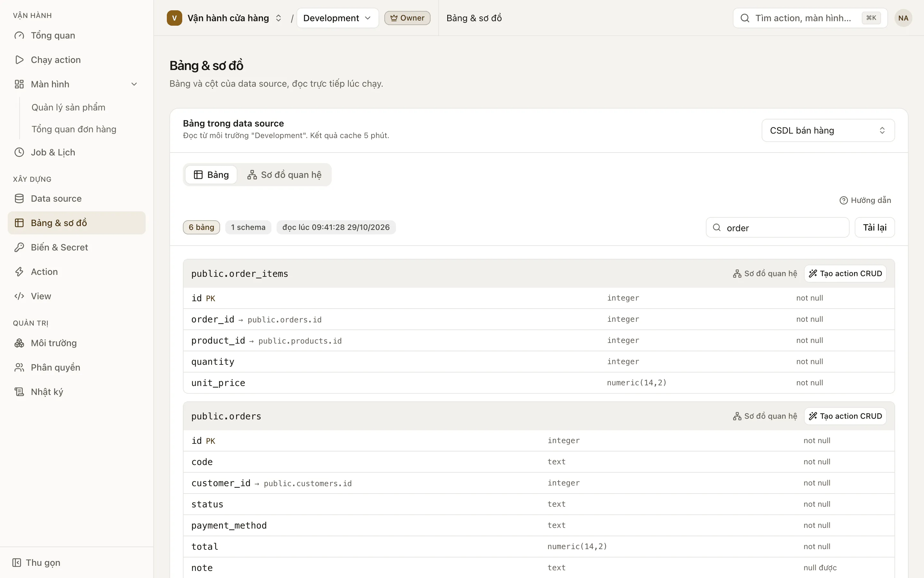Open the NA user avatar menu
Screen dimensions: 924x578
pyautogui.click(x=903, y=18)
